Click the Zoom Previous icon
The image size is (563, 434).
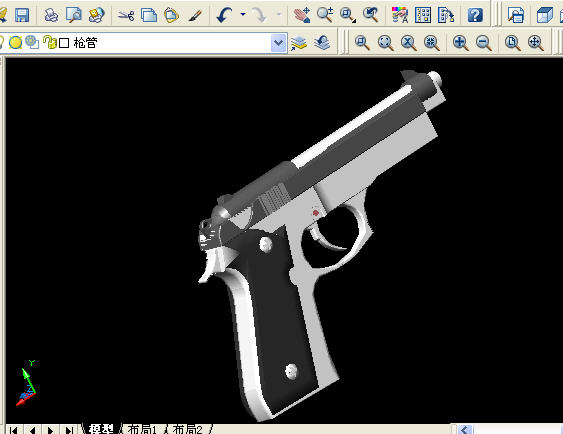coord(371,15)
